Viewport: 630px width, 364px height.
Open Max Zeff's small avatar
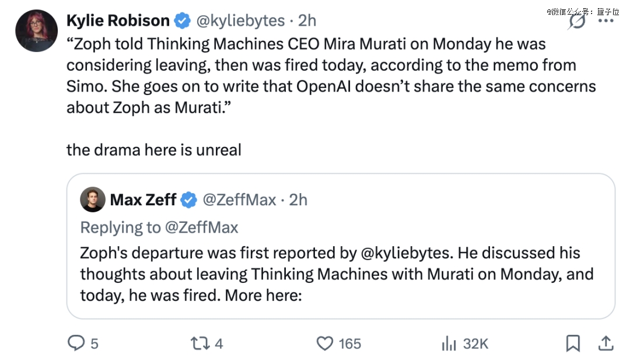pos(93,200)
